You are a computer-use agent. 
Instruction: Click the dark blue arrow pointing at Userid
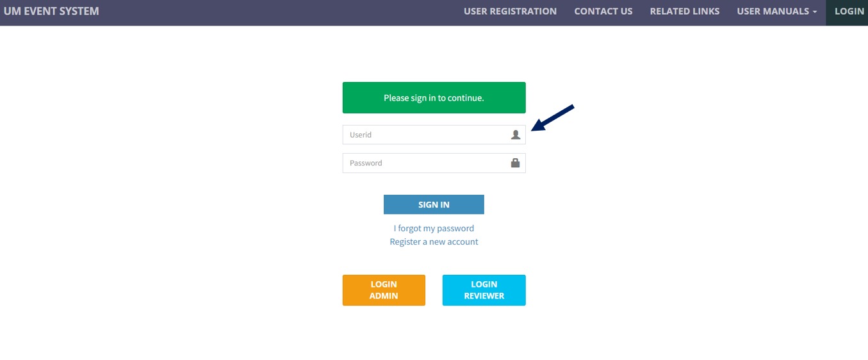point(552,119)
